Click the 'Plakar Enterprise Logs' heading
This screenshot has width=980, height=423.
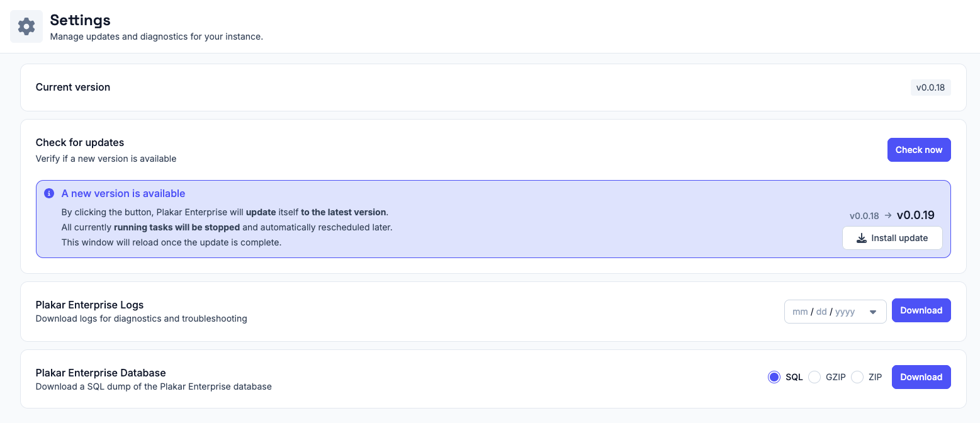pos(89,305)
